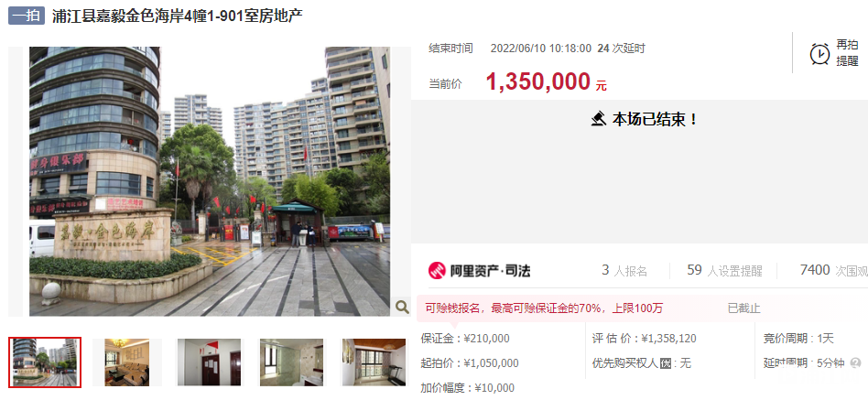Screen dimensions: 868x400
Task: Click the 59 人设置提醒 counter
Action: 724,271
